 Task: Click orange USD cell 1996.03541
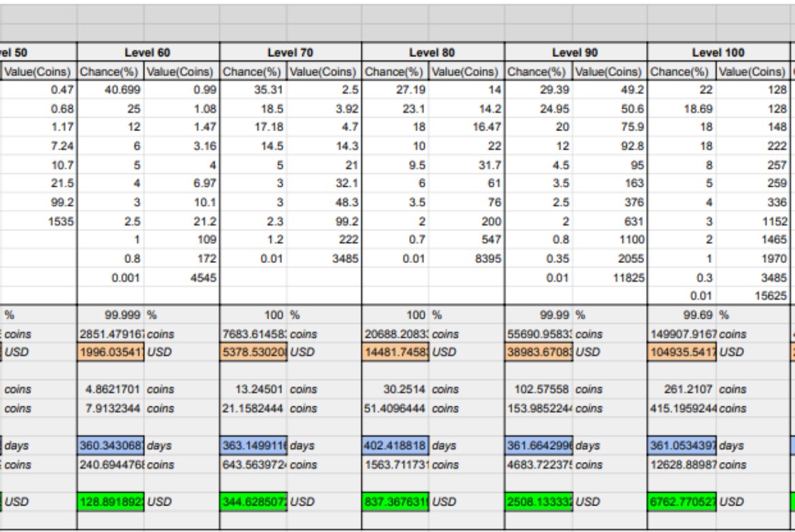click(111, 352)
